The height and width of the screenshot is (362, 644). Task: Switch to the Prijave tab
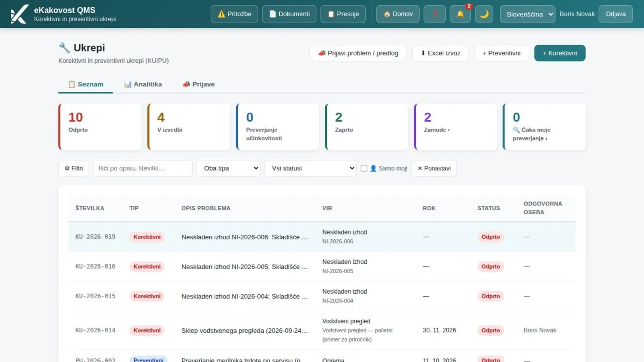(x=198, y=84)
